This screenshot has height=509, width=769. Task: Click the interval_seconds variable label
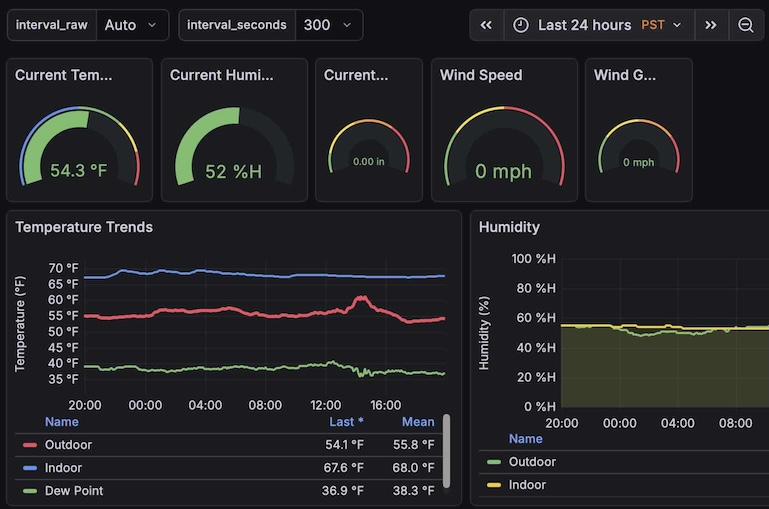(x=237, y=25)
